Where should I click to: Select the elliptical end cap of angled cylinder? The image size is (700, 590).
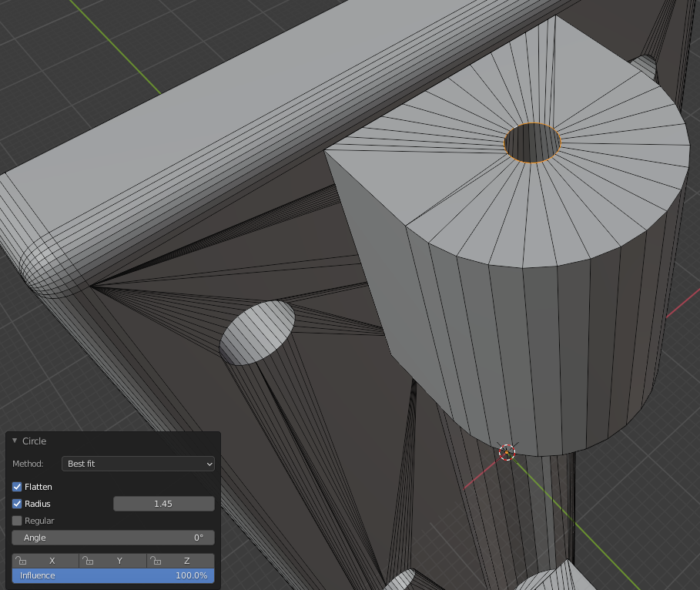pyautogui.click(x=257, y=332)
